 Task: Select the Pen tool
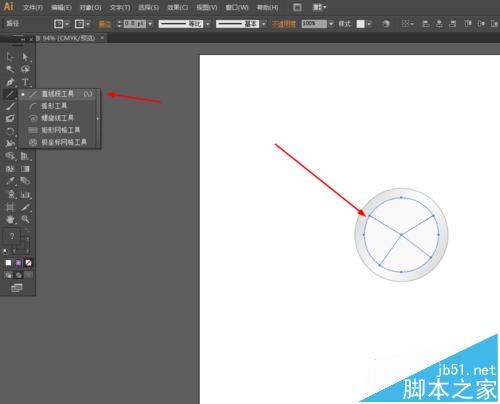point(10,82)
